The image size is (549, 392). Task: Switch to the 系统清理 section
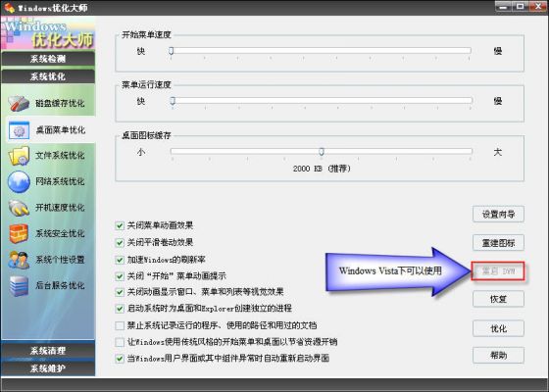(x=48, y=351)
